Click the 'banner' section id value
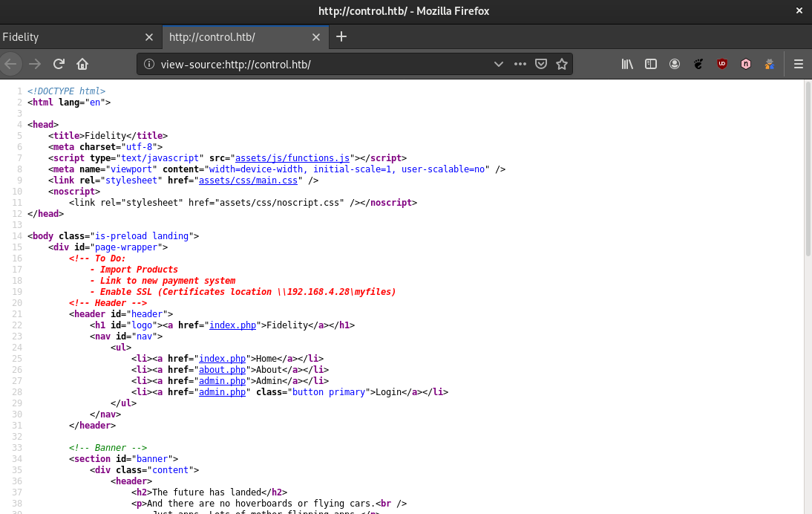The width and height of the screenshot is (812, 514). click(151, 459)
